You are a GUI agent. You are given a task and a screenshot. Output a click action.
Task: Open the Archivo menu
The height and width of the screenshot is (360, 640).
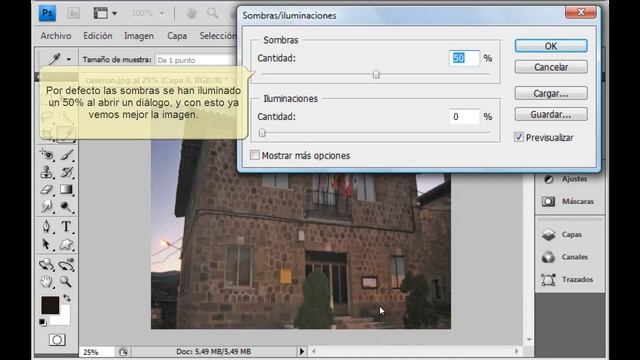(x=56, y=36)
